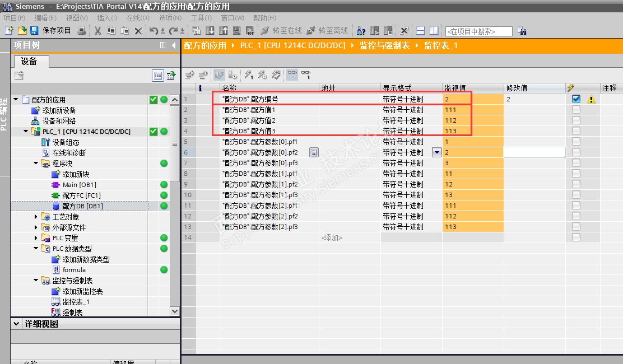Click the Start CPU toolbar icon

coord(375,31)
